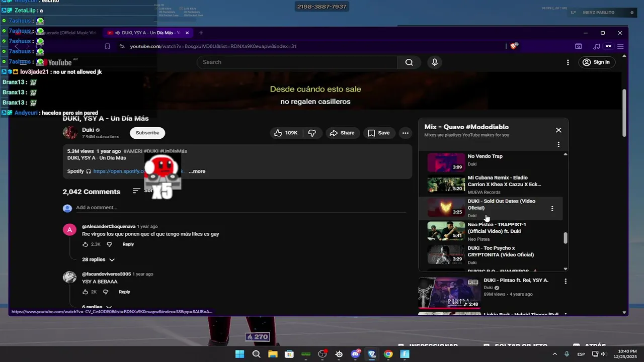Image resolution: width=644 pixels, height=362 pixels.
Task: Open options menu for DUKI - Pintao recommendation
Action: (x=566, y=282)
